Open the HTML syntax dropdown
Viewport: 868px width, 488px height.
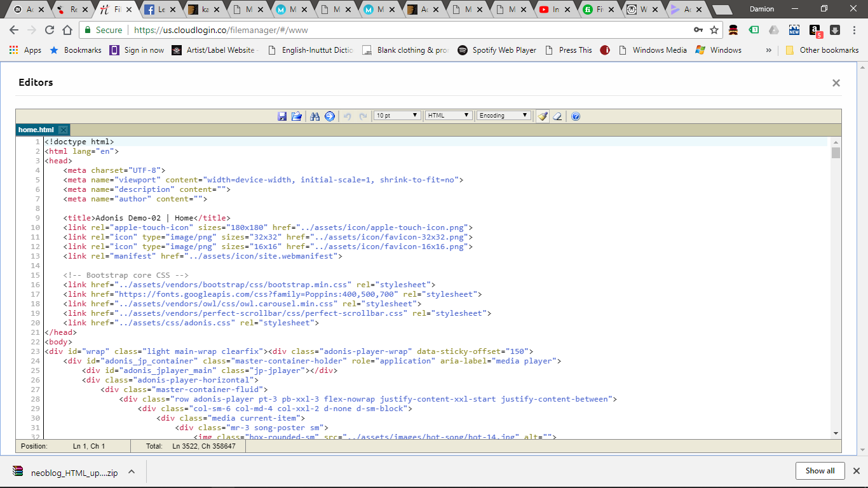pos(449,116)
